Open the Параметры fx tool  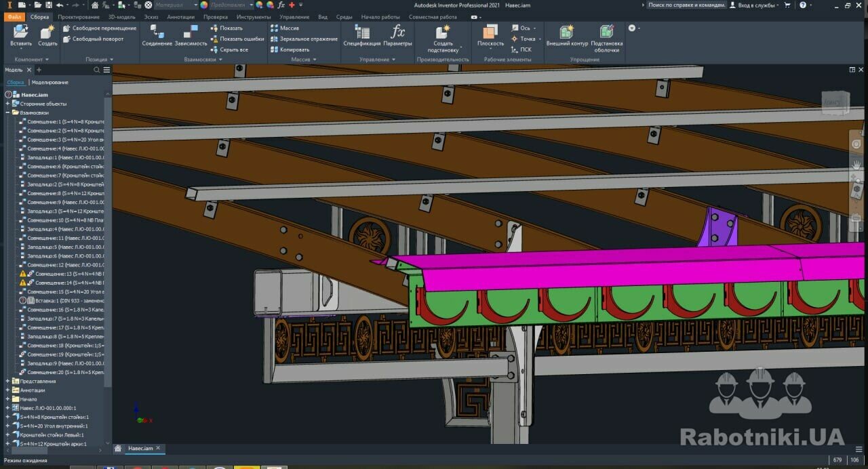(397, 33)
